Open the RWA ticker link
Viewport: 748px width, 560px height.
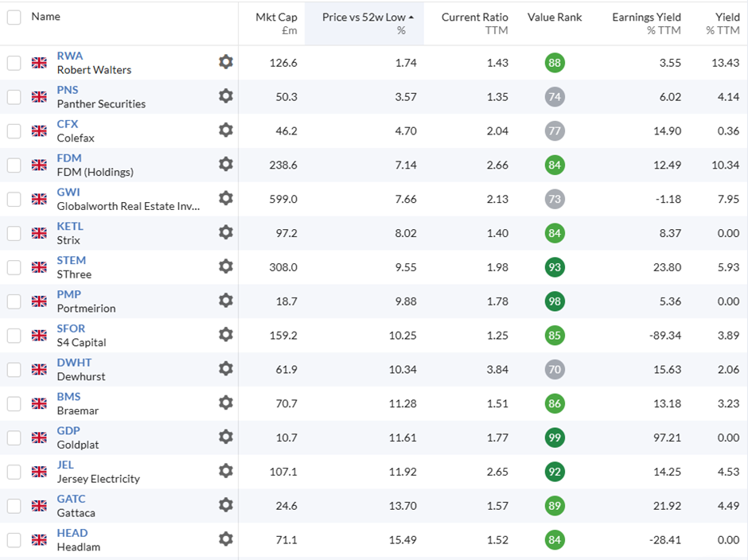pyautogui.click(x=70, y=56)
